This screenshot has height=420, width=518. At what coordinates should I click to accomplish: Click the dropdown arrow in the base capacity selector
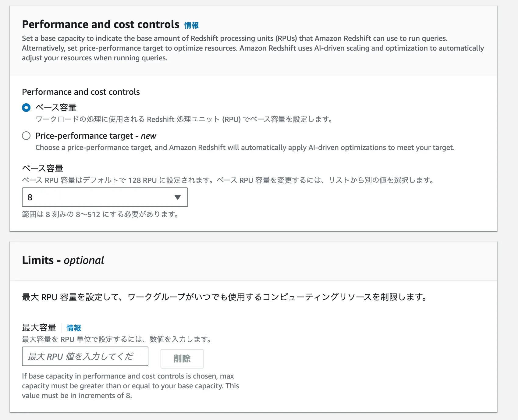[177, 197]
